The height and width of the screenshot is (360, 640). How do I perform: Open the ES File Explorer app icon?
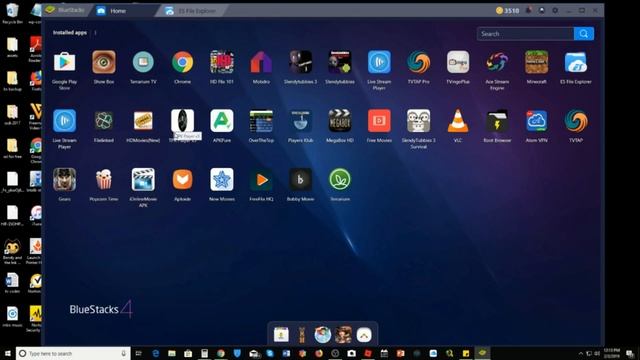[576, 62]
